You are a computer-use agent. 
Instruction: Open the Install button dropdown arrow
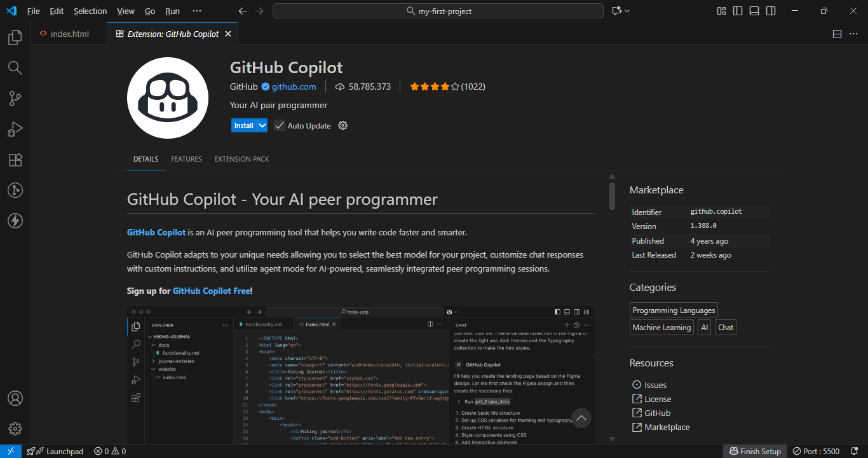click(261, 125)
